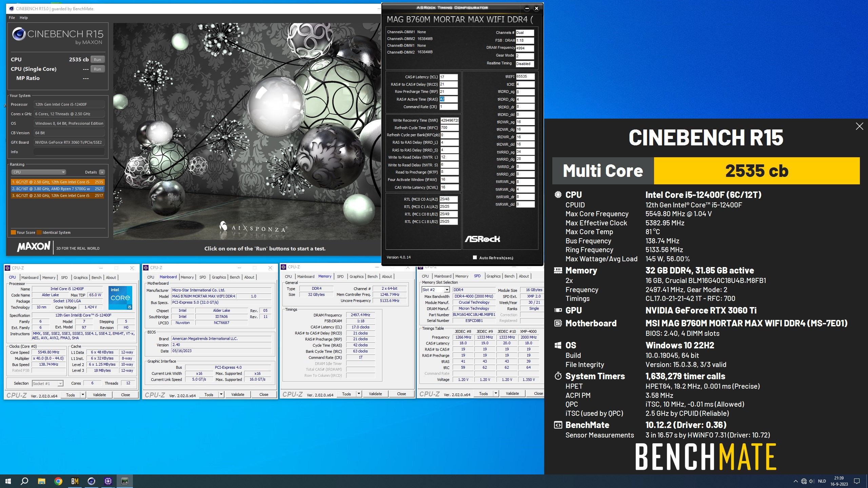Click Tools button in first CPU-Z window
868x488 pixels.
coord(71,395)
